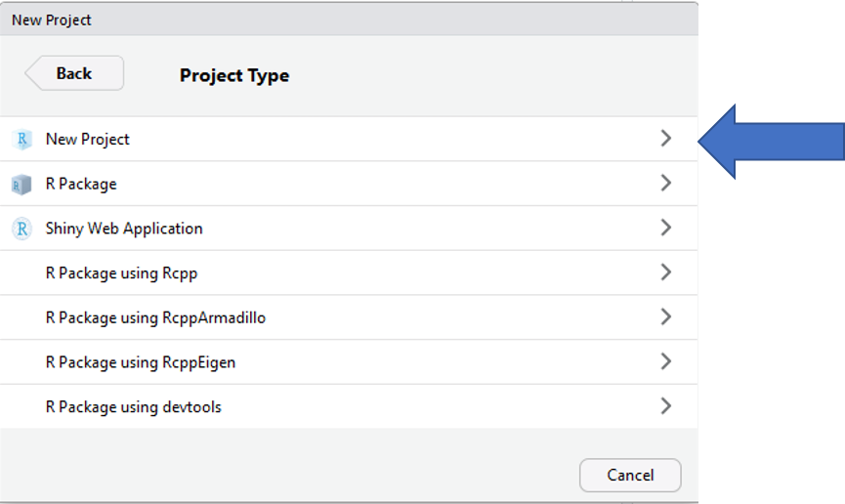Click the New Project dialog title bar
This screenshot has height=504, width=845.
coord(349,20)
